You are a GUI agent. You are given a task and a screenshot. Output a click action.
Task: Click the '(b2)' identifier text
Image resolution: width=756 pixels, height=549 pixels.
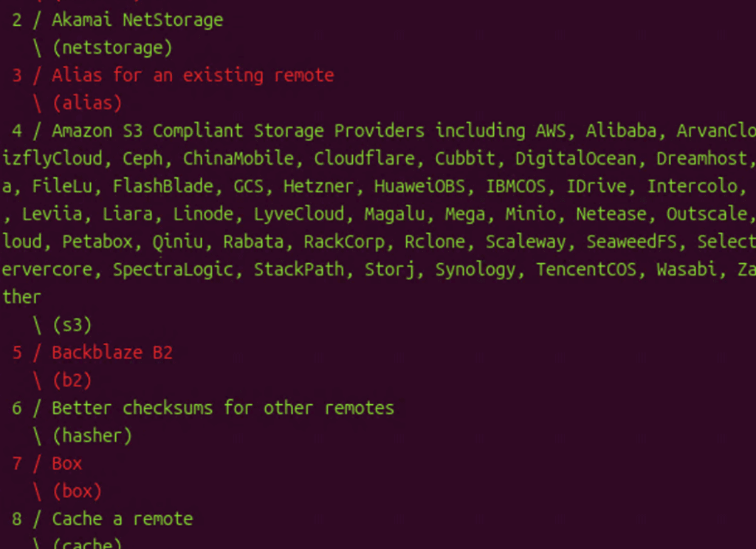[72, 381]
